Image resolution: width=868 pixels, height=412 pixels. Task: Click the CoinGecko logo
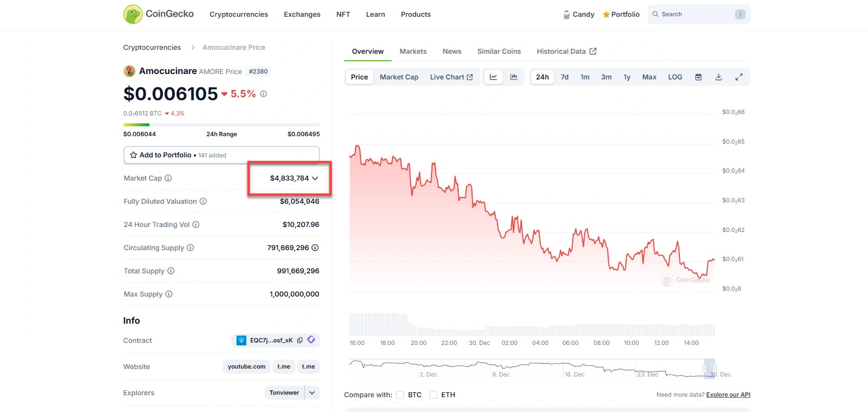click(x=158, y=14)
